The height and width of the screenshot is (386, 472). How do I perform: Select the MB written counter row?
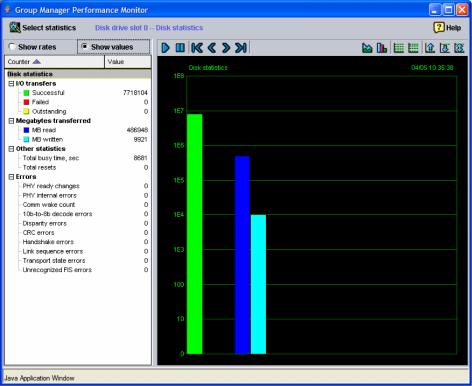pyautogui.click(x=78, y=139)
